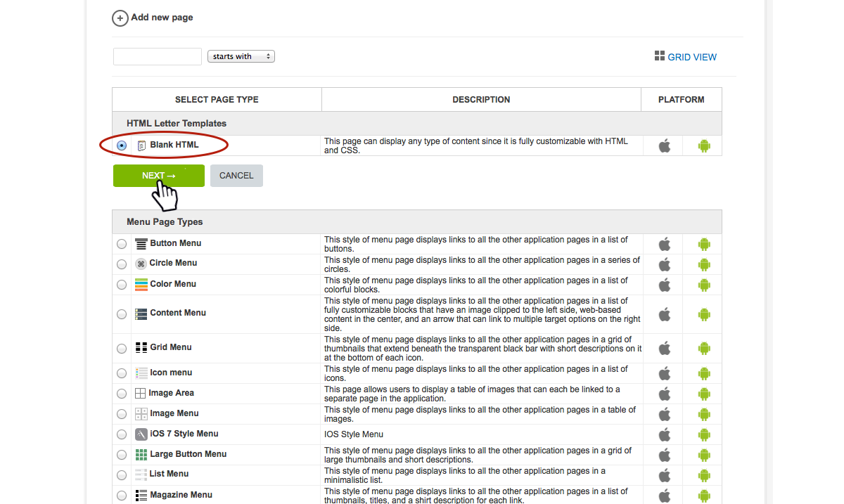Click Apple icon in Image Area row
The image size is (844, 504).
[x=665, y=394]
